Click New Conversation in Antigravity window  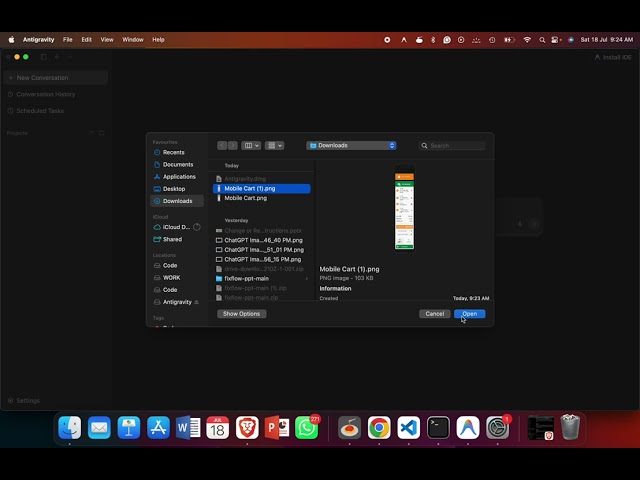[x=56, y=78]
